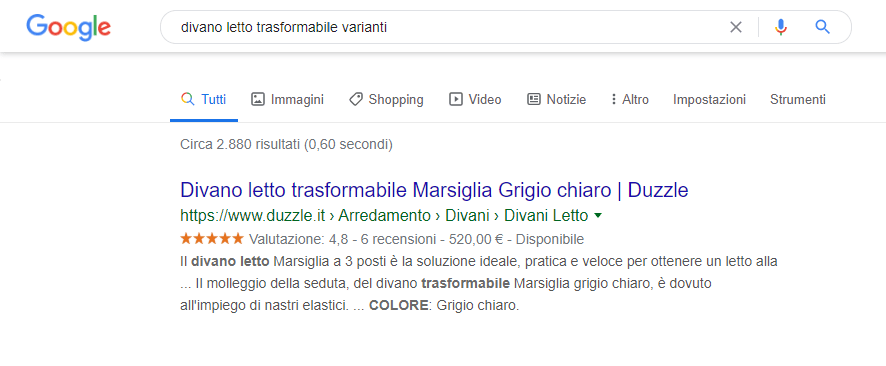886x366 pixels.
Task: Click the blue magnifying glass search button
Action: (x=823, y=27)
